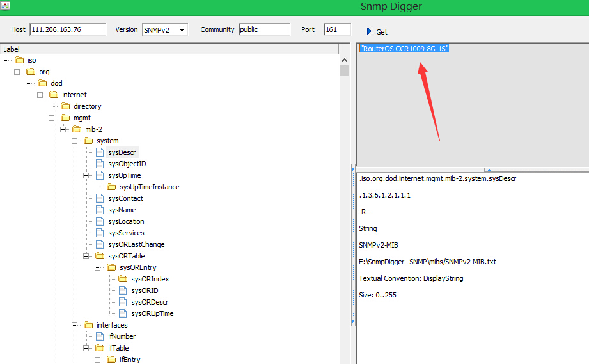Open the SNMP Version dropdown

[x=182, y=29]
